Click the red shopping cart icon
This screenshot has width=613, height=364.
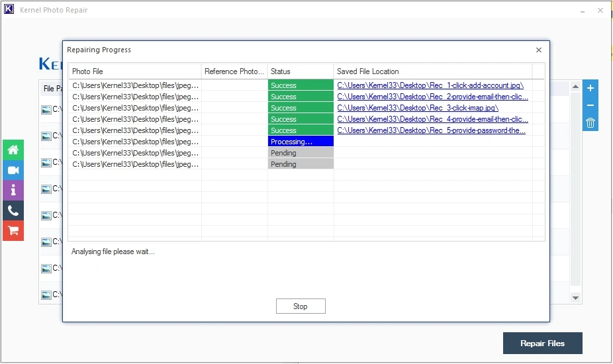[x=13, y=230]
